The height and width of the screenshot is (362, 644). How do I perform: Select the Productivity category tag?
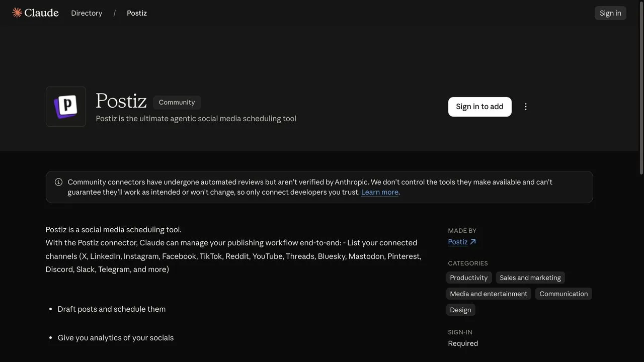tap(469, 278)
